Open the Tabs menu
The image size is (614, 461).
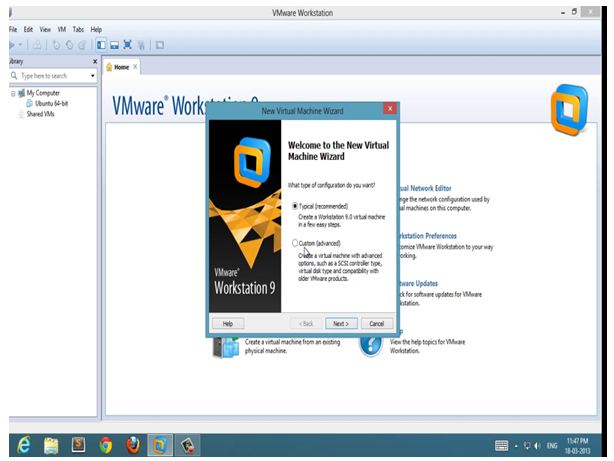[x=78, y=29]
